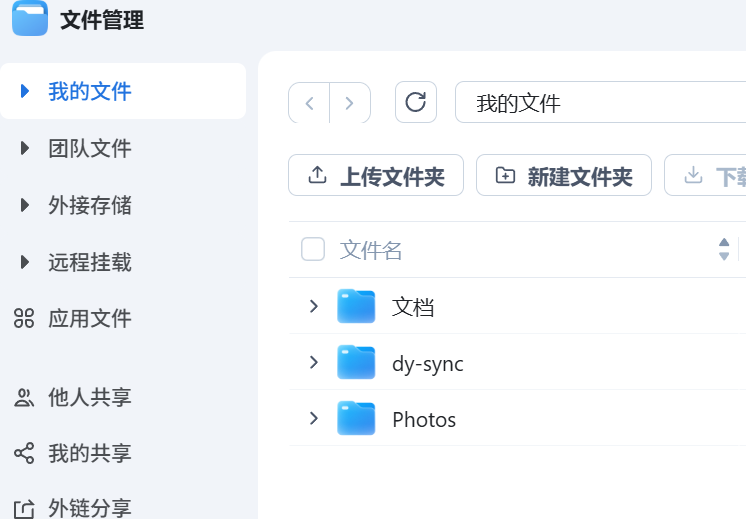The width and height of the screenshot is (746, 519).
Task: Click the 外链分享 export icon
Action: click(24, 508)
